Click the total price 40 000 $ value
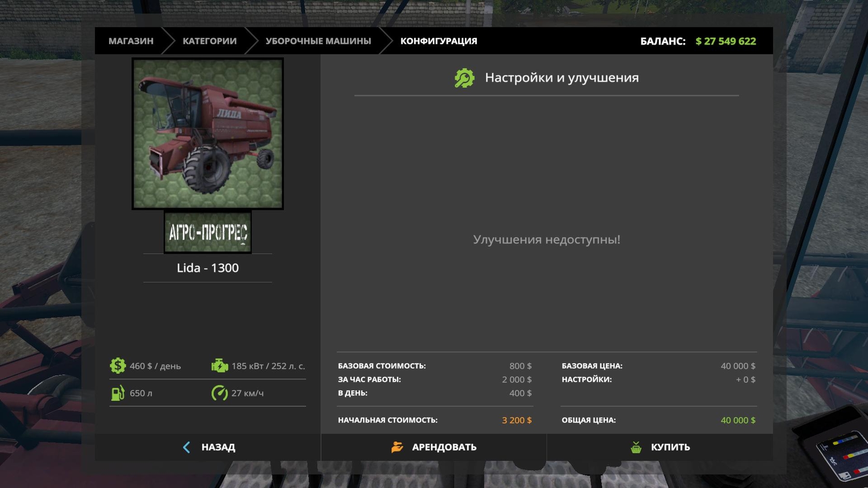Viewport: 868px width, 488px height. (737, 420)
